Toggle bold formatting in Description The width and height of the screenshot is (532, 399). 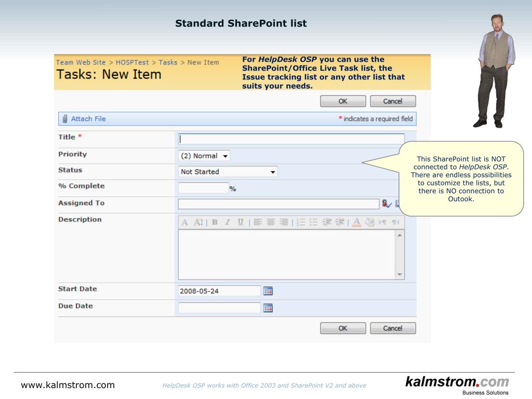point(215,222)
